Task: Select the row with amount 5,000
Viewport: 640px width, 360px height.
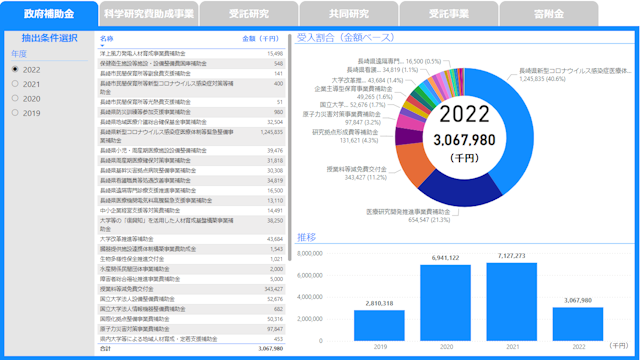Action: point(191,279)
